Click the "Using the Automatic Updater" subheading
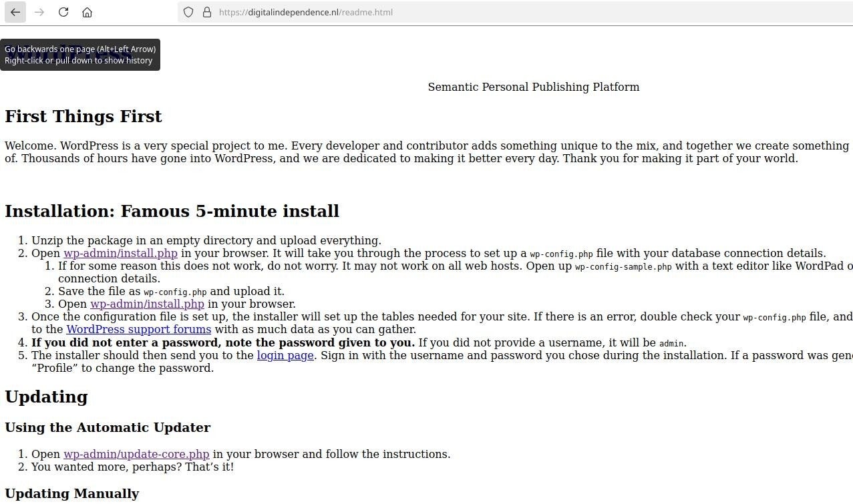 click(108, 428)
